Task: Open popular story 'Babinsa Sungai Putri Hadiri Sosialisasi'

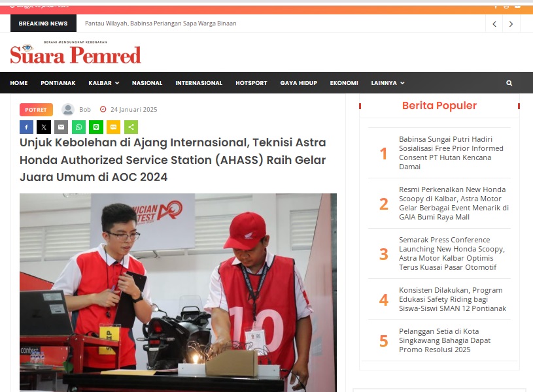Action: pyautogui.click(x=451, y=153)
